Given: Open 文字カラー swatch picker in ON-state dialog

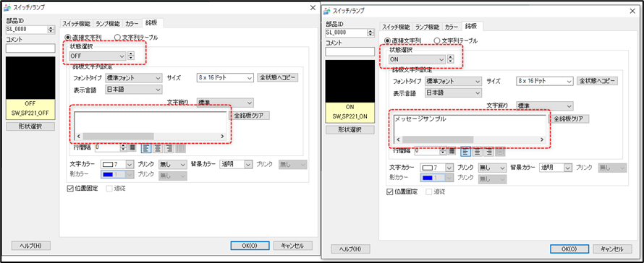Looking at the screenshot, I should [436, 168].
